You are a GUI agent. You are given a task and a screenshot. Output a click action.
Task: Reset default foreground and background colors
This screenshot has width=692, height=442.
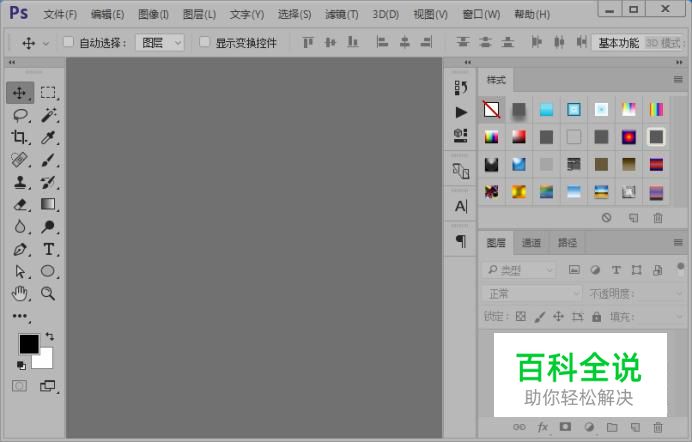pyautogui.click(x=21, y=365)
